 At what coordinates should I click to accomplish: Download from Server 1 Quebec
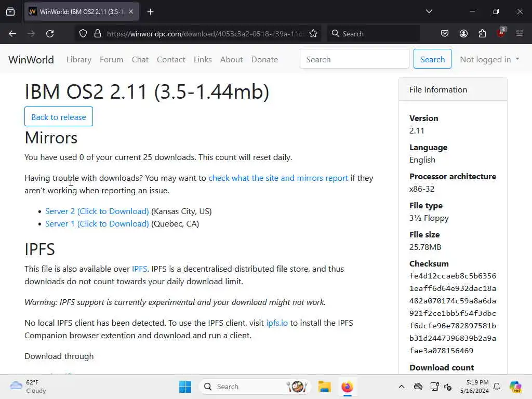pyautogui.click(x=97, y=224)
